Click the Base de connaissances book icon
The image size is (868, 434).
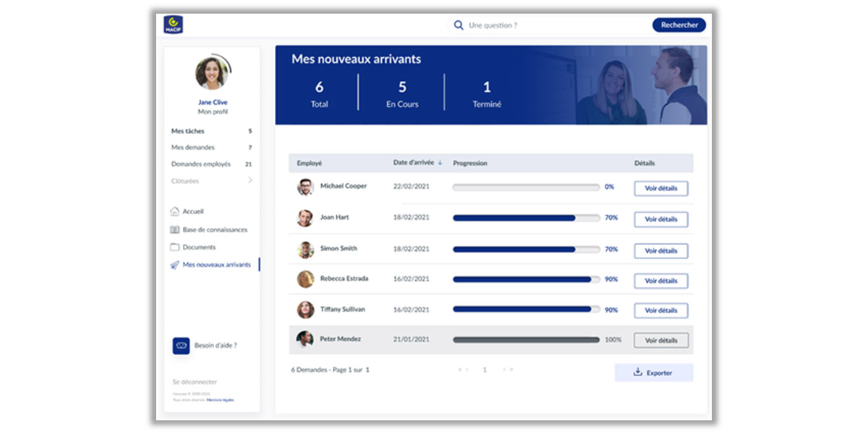[x=174, y=230]
